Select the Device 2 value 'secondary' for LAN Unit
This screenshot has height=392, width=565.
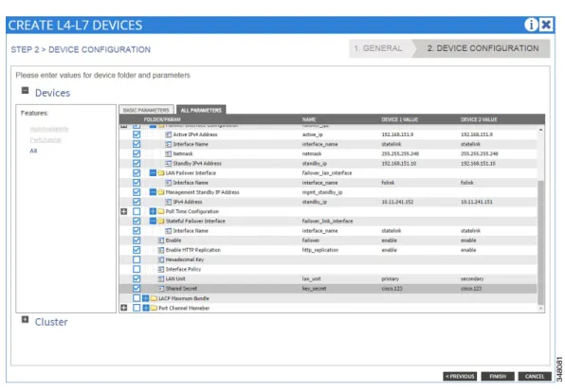click(472, 279)
